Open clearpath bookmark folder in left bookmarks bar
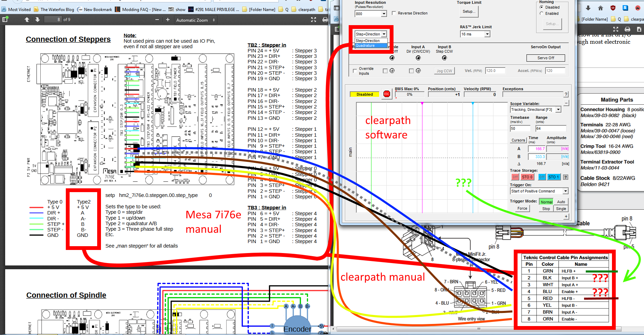 pos(304,9)
